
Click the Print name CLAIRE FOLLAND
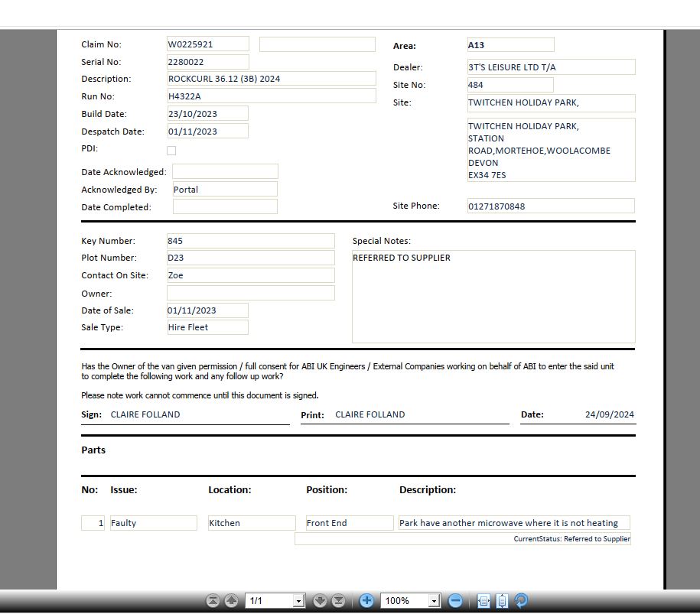(x=370, y=414)
